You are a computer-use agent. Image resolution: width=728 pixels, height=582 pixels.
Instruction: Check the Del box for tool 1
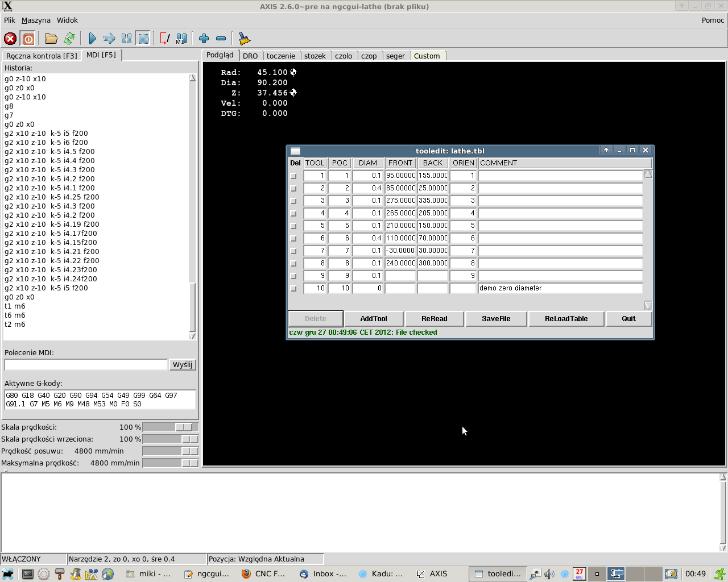click(293, 176)
